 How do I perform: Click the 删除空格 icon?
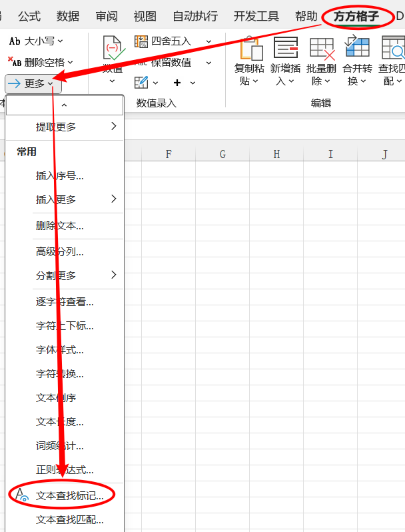click(x=15, y=62)
